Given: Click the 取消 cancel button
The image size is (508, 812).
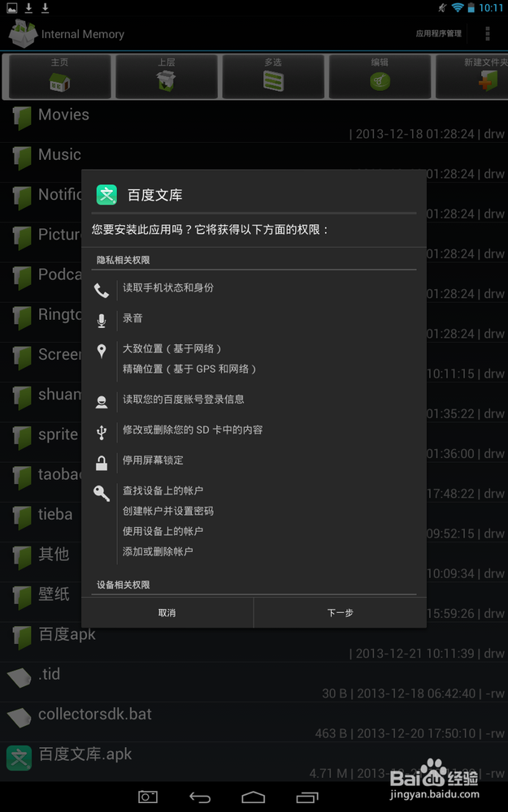Looking at the screenshot, I should (x=167, y=612).
